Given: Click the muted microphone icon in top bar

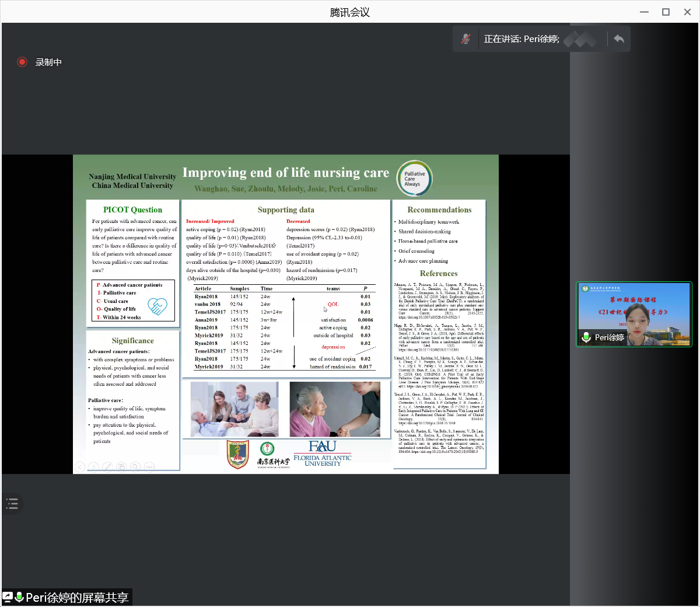Looking at the screenshot, I should point(466,39).
